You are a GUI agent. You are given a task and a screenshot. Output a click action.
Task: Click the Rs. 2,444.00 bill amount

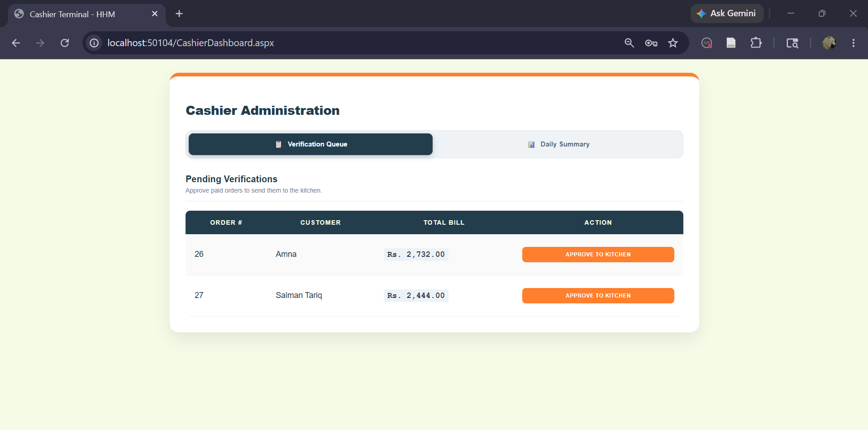pyautogui.click(x=416, y=296)
